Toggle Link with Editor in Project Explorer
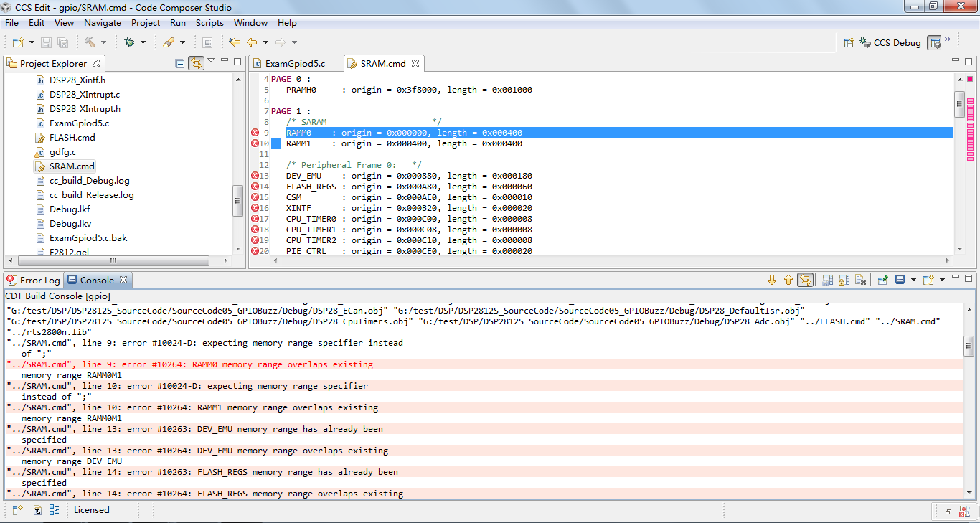Viewport: 980px width, 523px height. point(196,63)
